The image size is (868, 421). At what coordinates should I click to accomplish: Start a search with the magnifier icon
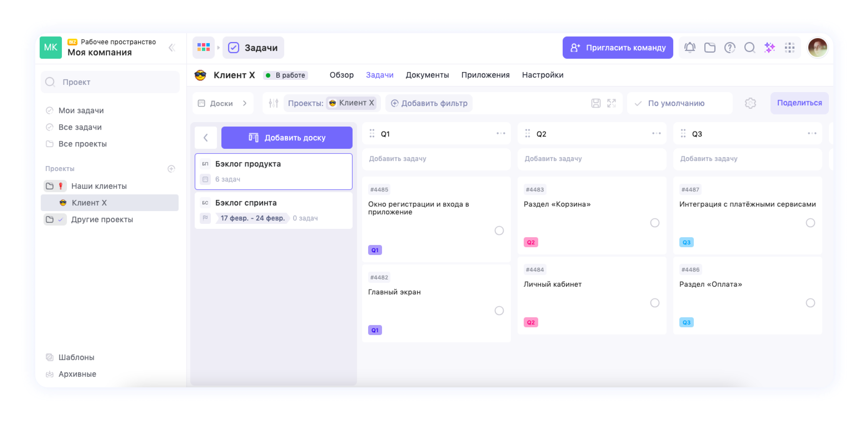coord(750,47)
